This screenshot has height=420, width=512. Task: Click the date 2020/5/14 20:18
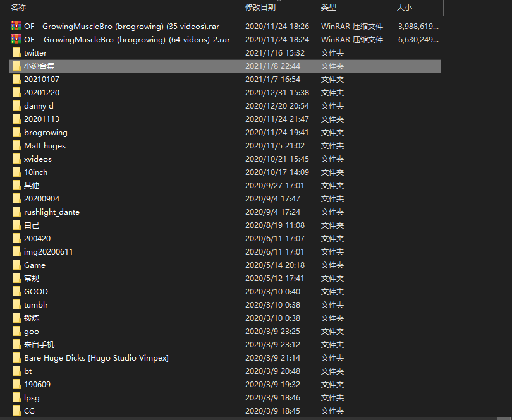pyautogui.click(x=274, y=265)
